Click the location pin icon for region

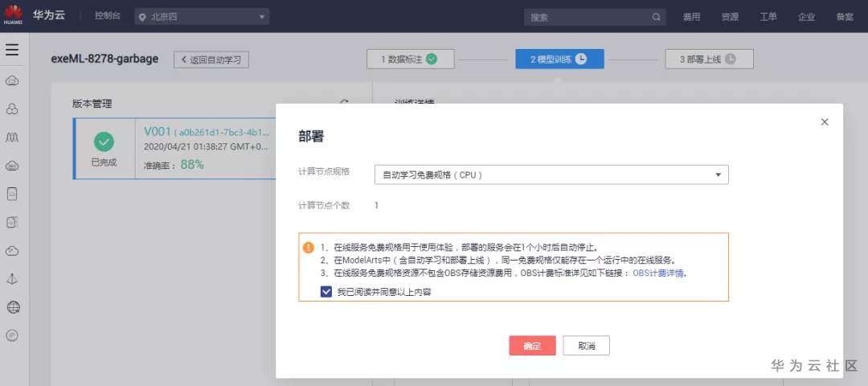pos(142,17)
